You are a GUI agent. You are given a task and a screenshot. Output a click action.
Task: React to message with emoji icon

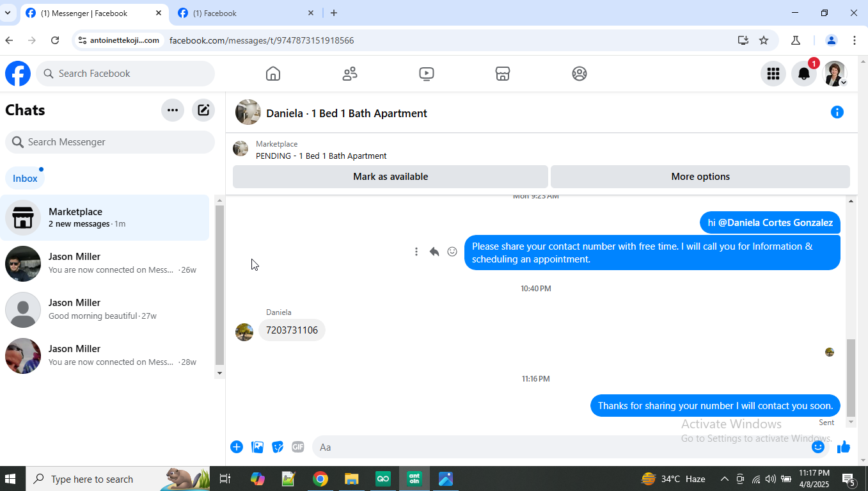pyautogui.click(x=452, y=252)
